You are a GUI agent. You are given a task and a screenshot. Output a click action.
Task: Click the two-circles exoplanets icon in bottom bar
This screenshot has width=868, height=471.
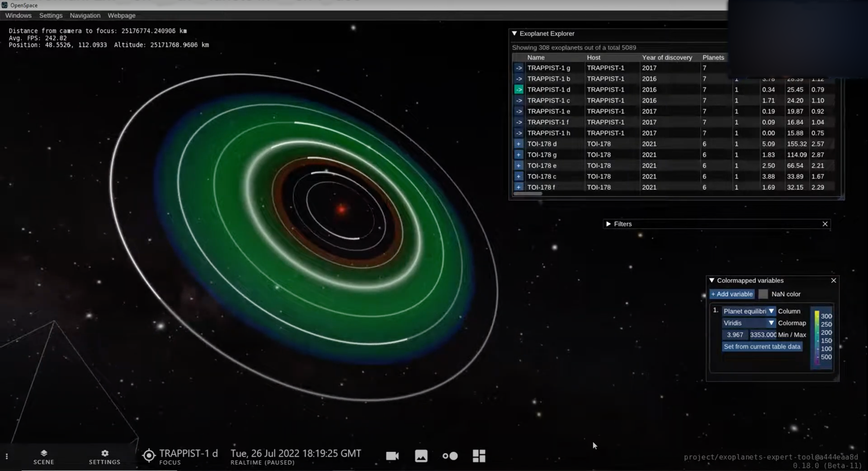pyautogui.click(x=450, y=456)
